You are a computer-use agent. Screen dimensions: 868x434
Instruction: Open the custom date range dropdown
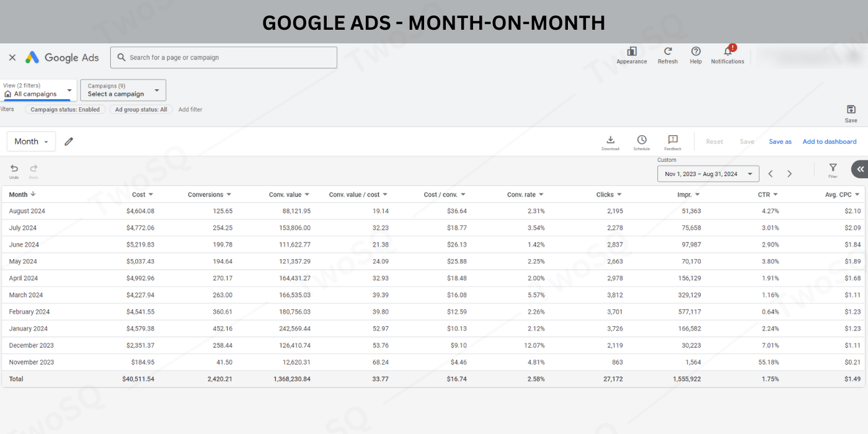(707, 174)
